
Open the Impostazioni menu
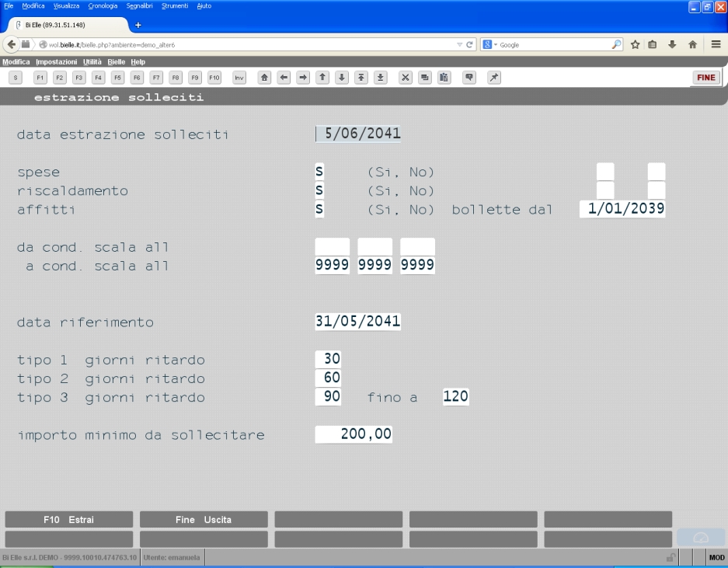click(56, 61)
